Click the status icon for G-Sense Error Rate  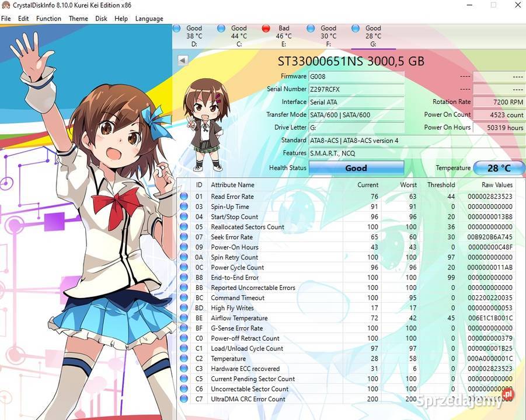click(184, 328)
